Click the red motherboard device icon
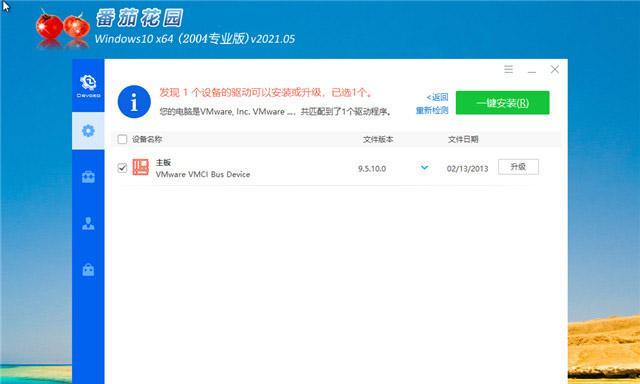Screen dimensions: 640x384 [x=140, y=167]
